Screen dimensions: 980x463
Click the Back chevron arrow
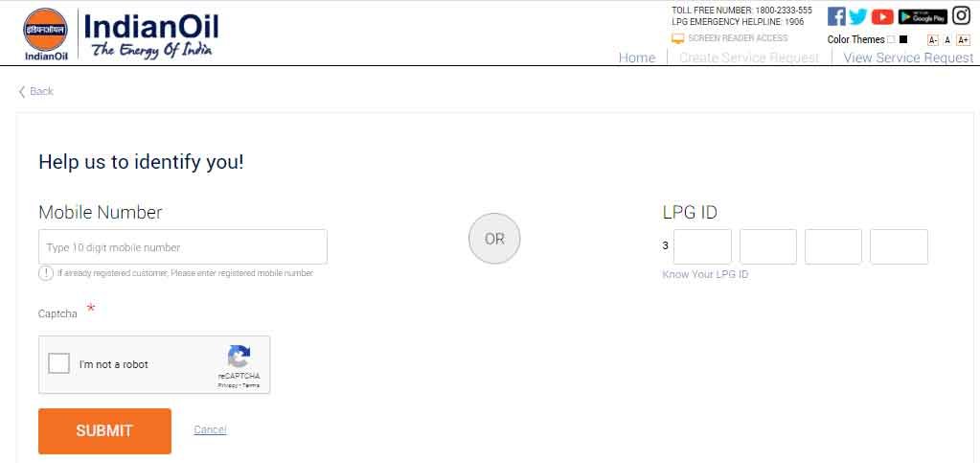point(22,92)
